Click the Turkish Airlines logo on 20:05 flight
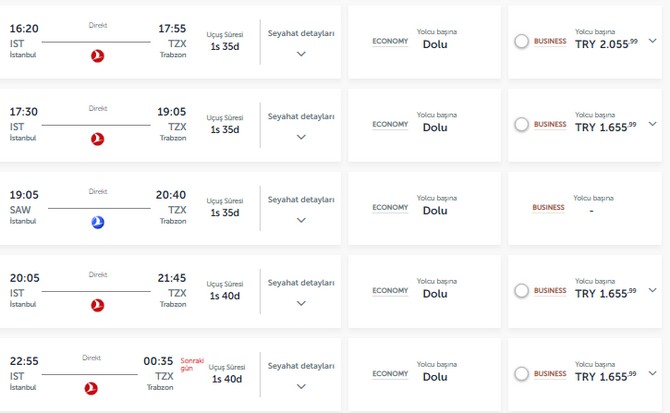 click(x=97, y=305)
